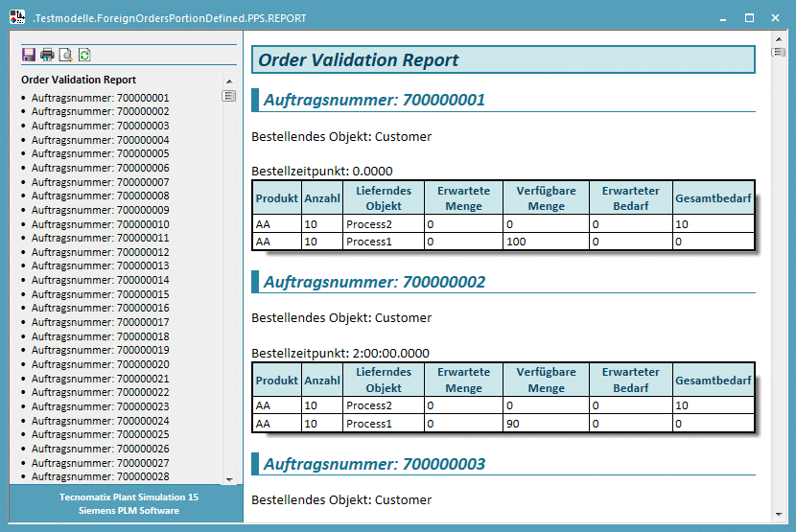Click sidebar entry Auftragsnummer: 700000025
The image size is (796, 532).
100,434
